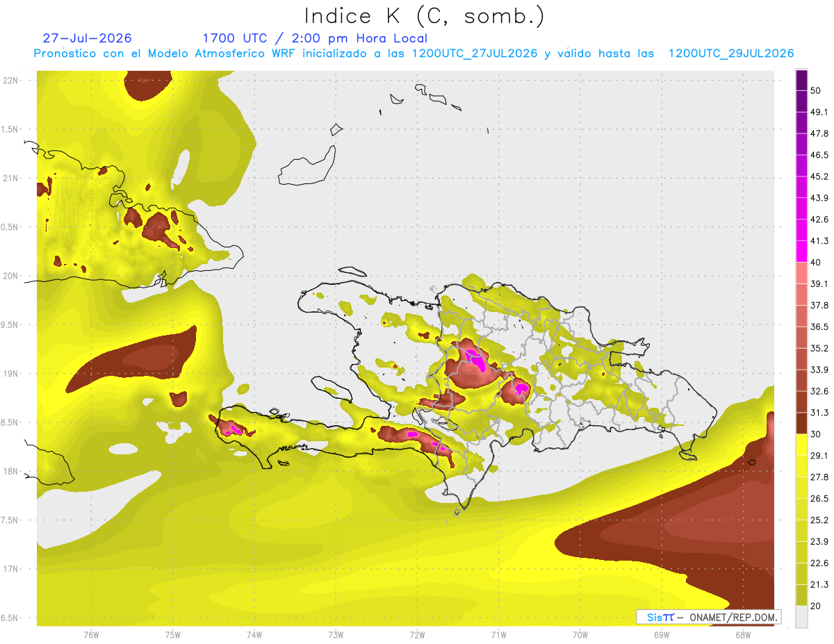
Task: Click the 74W longitude label
Action: (254, 635)
